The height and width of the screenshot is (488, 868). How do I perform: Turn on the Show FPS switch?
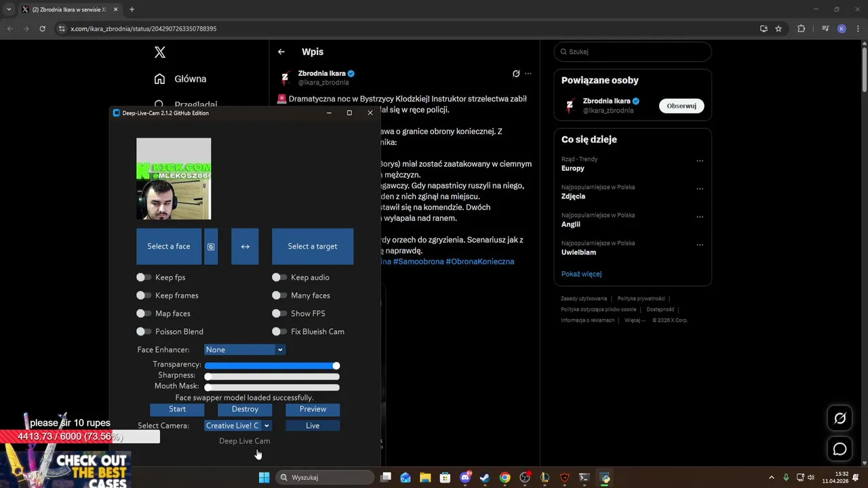pos(279,314)
